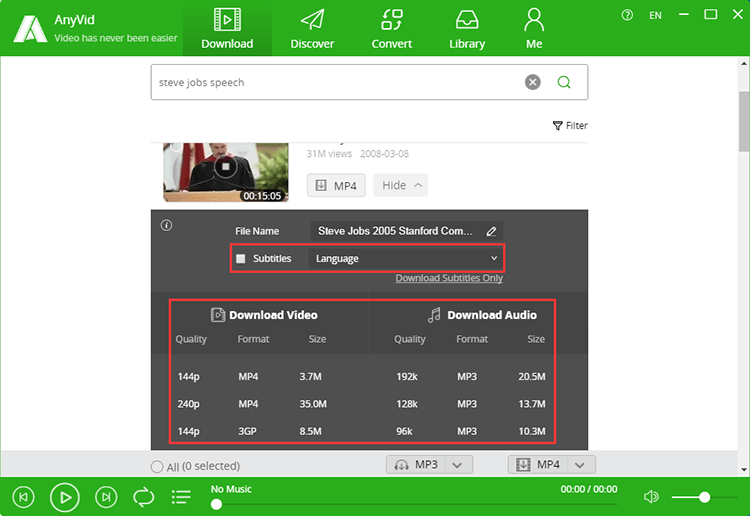Mute audio via speaker icon
This screenshot has width=750, height=516.
click(x=651, y=497)
